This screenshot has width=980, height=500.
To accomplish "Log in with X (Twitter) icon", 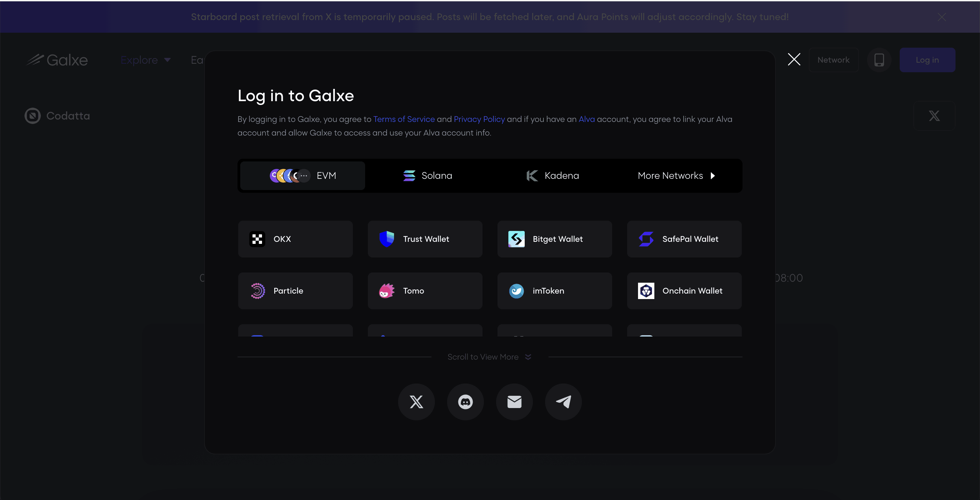I will pyautogui.click(x=416, y=401).
